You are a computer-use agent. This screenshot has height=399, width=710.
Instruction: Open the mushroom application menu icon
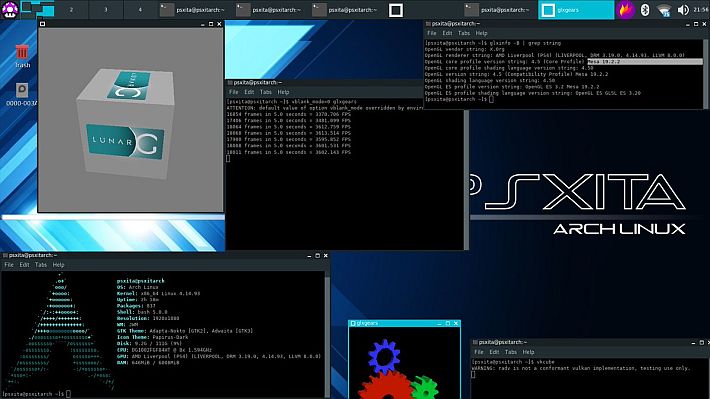(10, 10)
